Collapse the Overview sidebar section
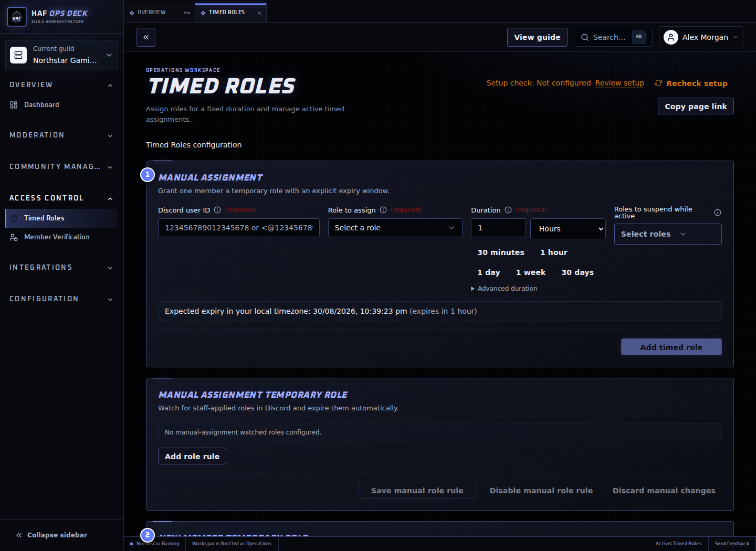The width and height of the screenshot is (756, 551). point(61,85)
